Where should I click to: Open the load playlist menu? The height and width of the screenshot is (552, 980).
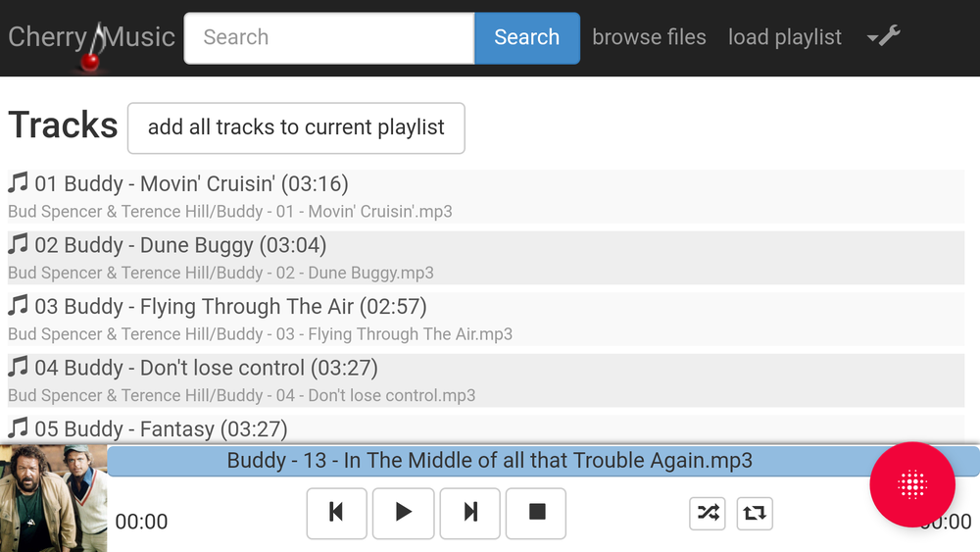785,37
